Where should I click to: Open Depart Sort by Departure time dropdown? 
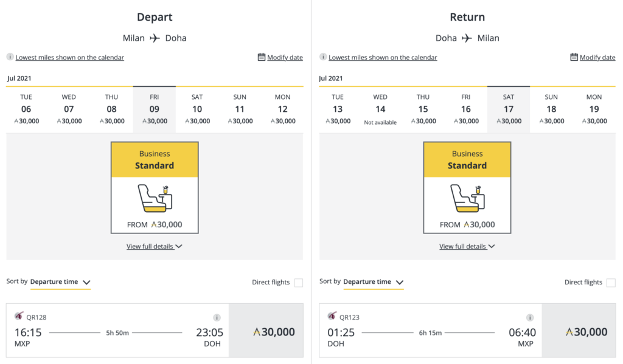pos(60,282)
